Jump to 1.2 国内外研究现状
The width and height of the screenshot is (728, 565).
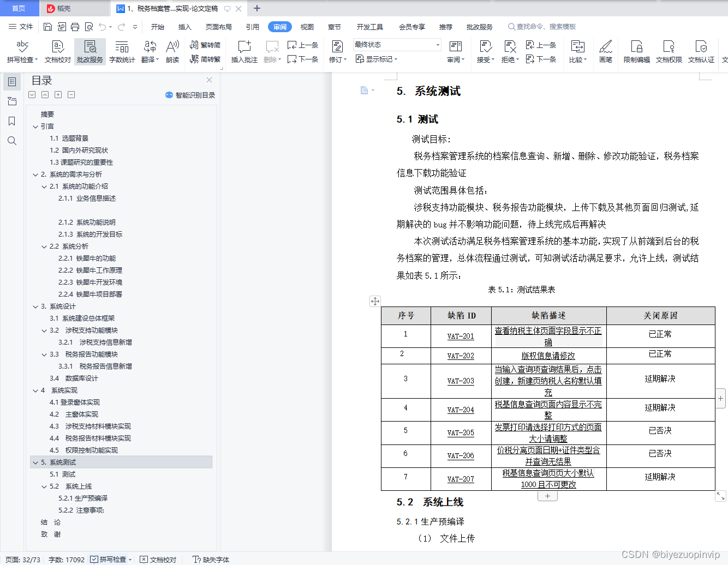coord(79,151)
